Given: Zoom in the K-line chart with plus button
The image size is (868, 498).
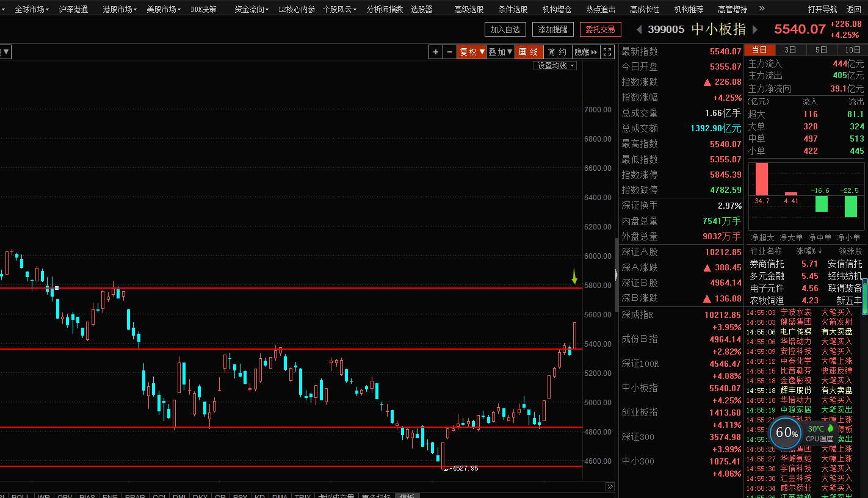Looking at the screenshot, I should (436, 52).
